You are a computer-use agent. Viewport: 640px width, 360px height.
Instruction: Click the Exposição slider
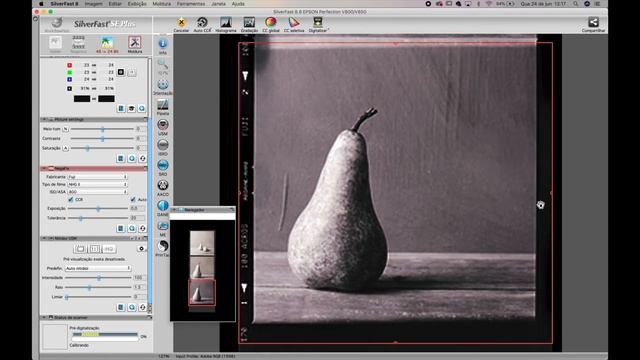pyautogui.click(x=98, y=209)
